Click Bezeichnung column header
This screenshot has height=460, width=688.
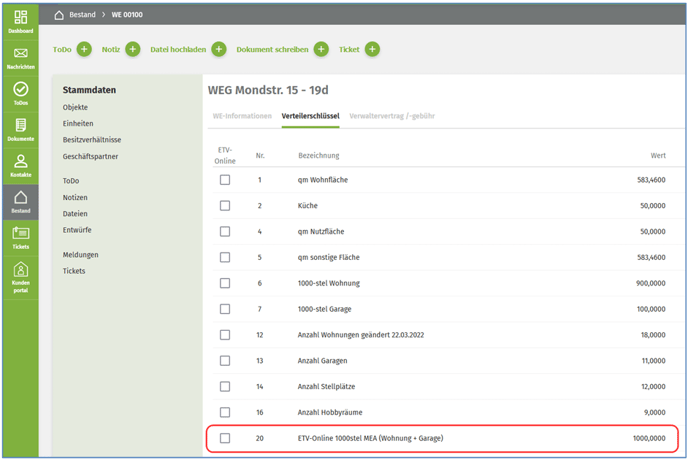coord(319,155)
